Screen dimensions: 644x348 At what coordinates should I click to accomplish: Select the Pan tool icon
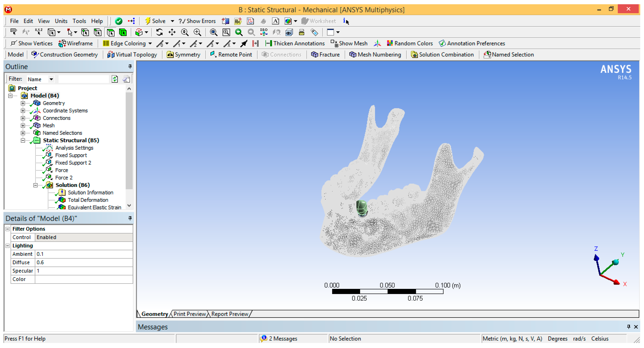click(172, 32)
